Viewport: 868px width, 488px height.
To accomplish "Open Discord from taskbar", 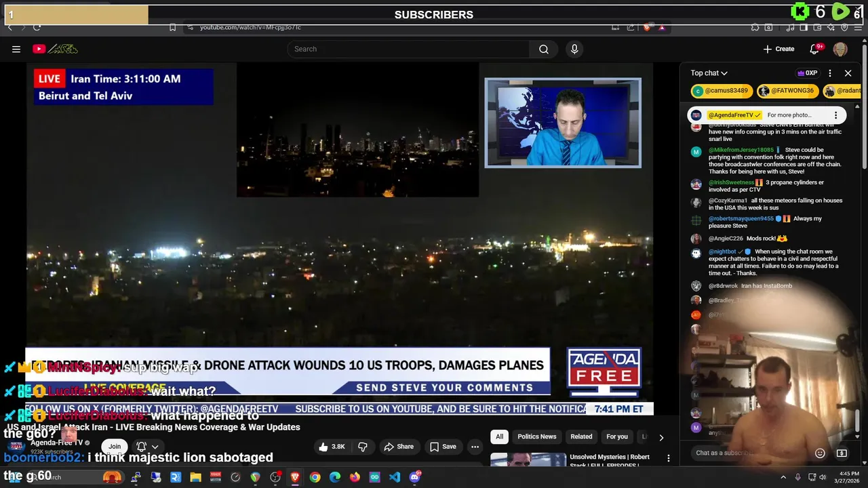I will (x=415, y=477).
